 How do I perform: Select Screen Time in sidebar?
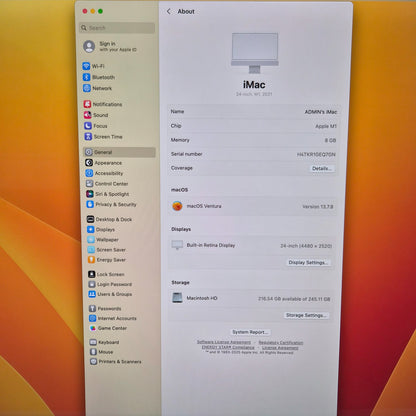pyautogui.click(x=104, y=137)
